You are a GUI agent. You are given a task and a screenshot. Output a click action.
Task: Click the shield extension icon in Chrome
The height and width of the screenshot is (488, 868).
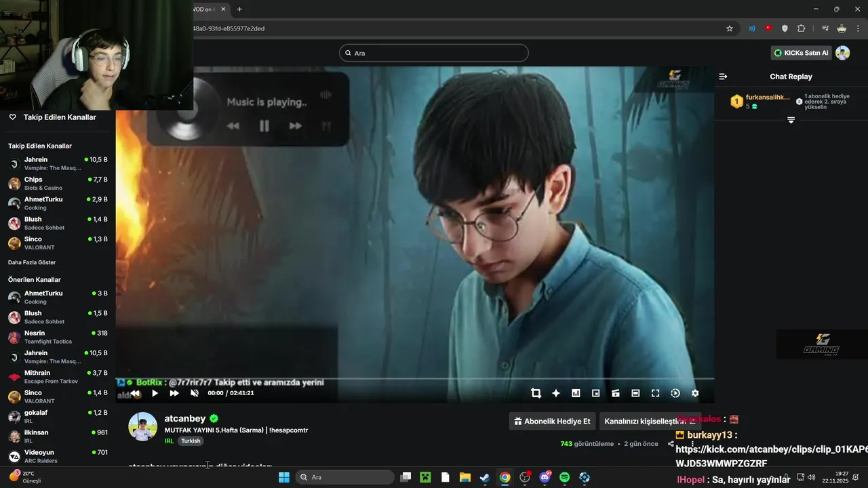click(x=785, y=28)
